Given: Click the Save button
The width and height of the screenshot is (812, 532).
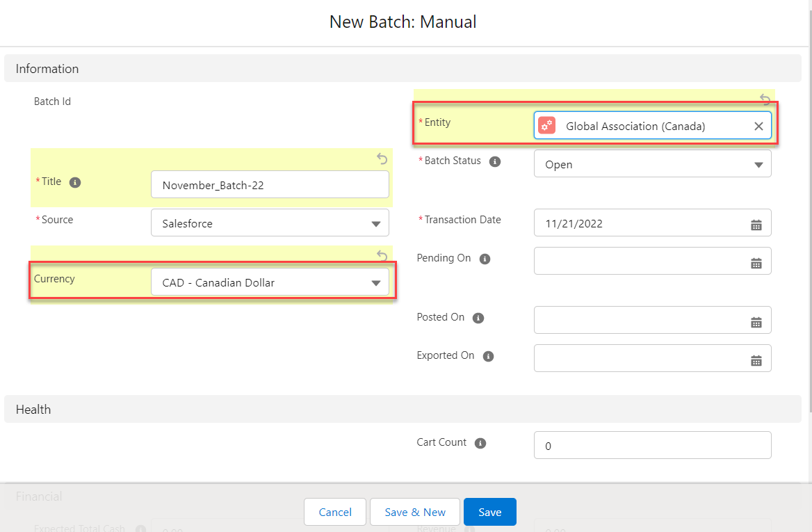Looking at the screenshot, I should [x=489, y=512].
